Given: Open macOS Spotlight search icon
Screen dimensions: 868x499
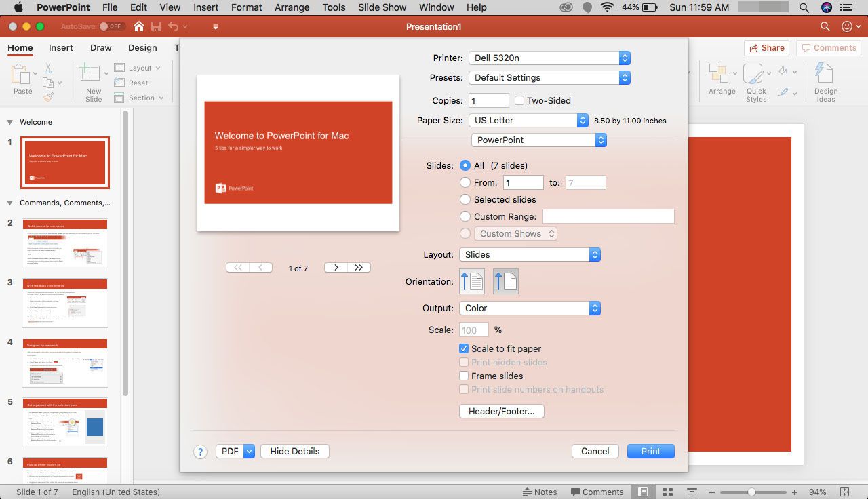Looking at the screenshot, I should [804, 7].
